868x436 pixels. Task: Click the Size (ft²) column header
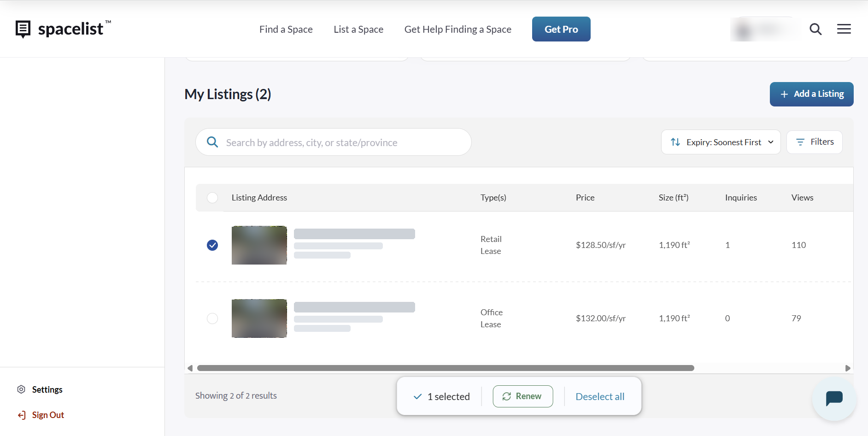click(x=673, y=198)
